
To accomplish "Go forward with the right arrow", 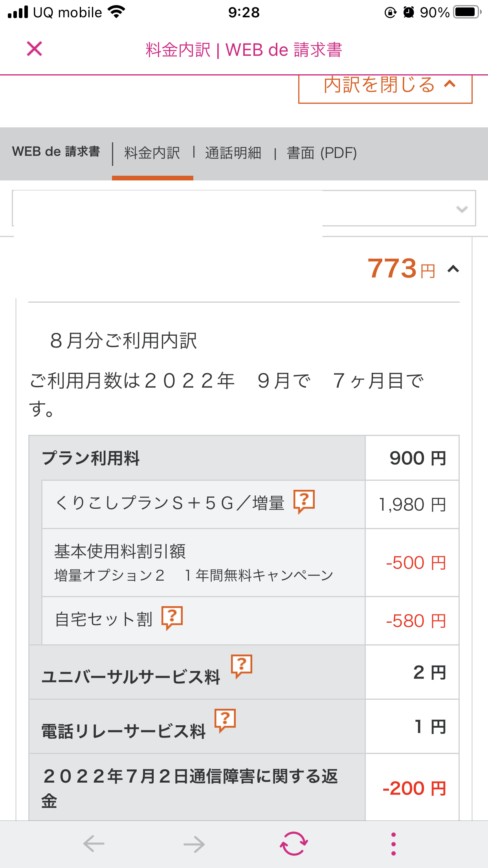I will pos(194,844).
